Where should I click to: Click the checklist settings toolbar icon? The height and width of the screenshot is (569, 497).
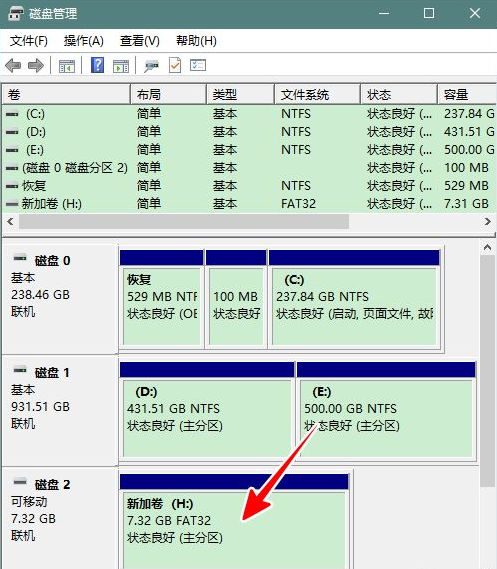pos(198,65)
